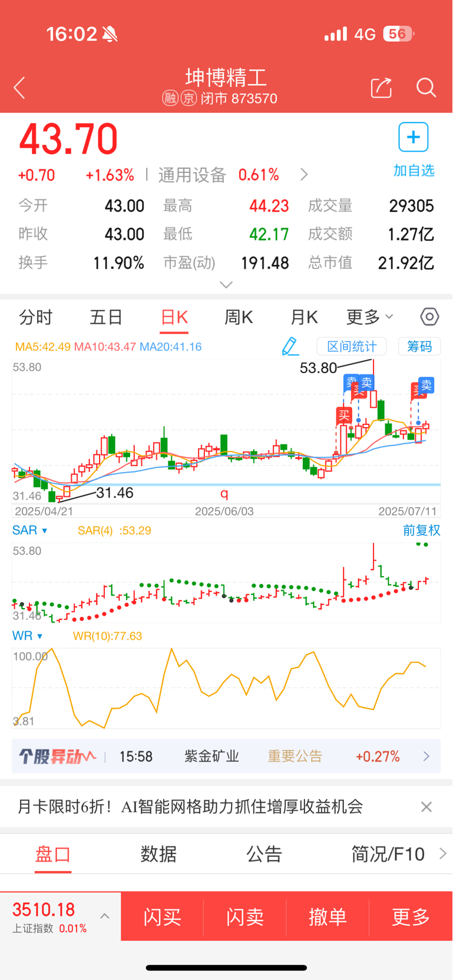The width and height of the screenshot is (453, 980).
Task: Open the 数据 tab
Action: tap(158, 853)
